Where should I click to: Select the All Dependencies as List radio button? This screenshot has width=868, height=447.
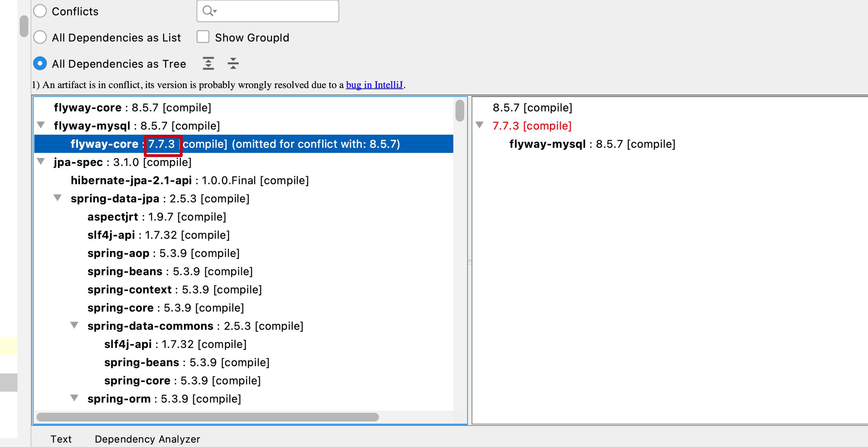click(40, 37)
